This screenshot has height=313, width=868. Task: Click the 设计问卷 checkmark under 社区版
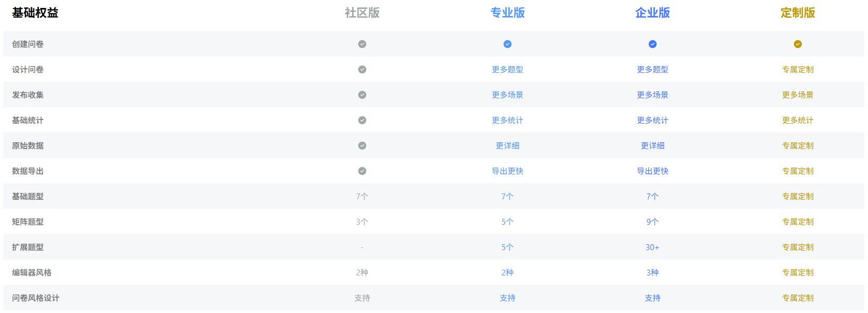(x=362, y=69)
